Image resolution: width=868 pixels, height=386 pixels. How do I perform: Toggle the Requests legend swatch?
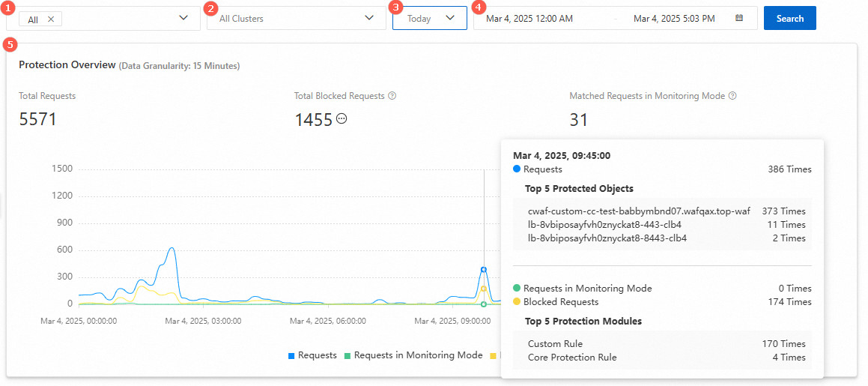(291, 355)
